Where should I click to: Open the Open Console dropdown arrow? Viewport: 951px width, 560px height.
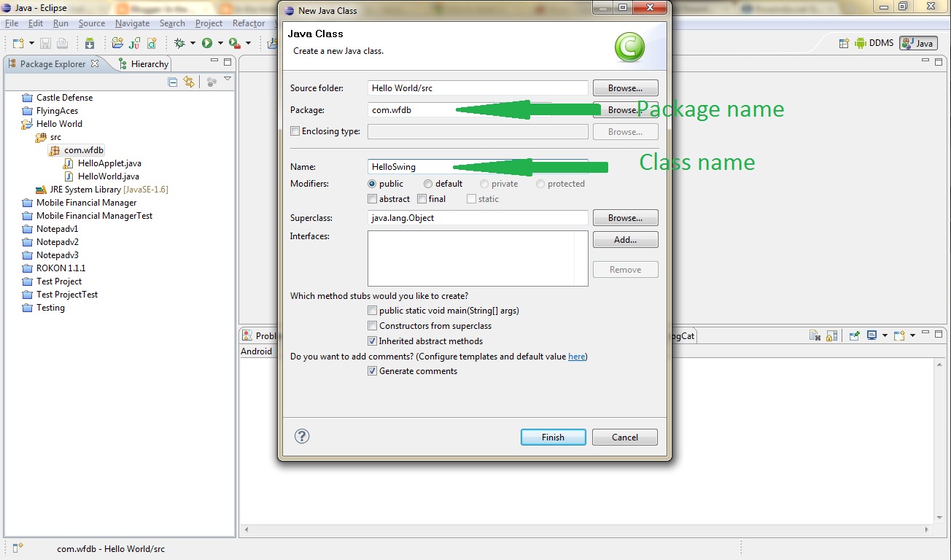[912, 335]
